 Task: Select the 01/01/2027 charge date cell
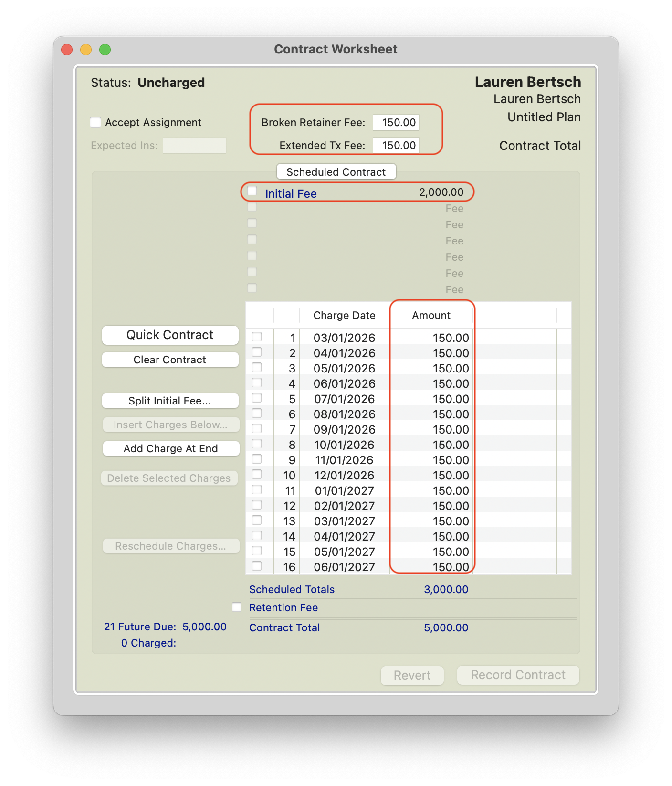tap(345, 490)
